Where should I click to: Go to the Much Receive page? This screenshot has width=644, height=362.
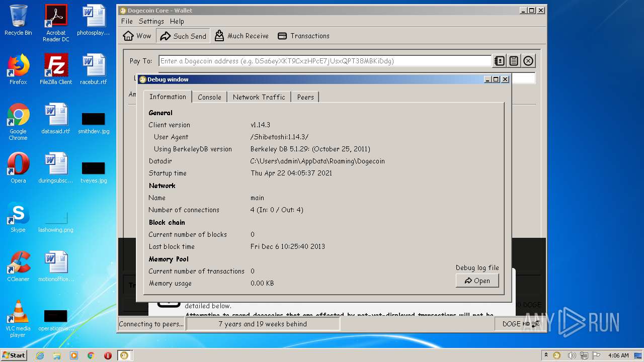(242, 36)
